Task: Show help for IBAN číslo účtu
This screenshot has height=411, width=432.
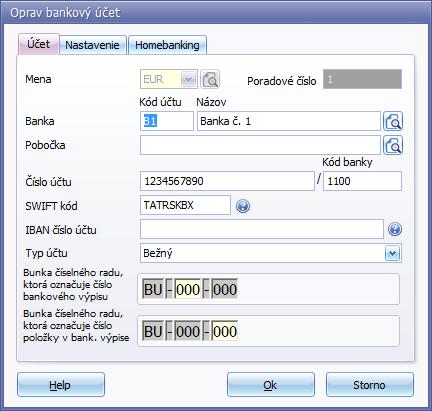Action: (x=395, y=229)
